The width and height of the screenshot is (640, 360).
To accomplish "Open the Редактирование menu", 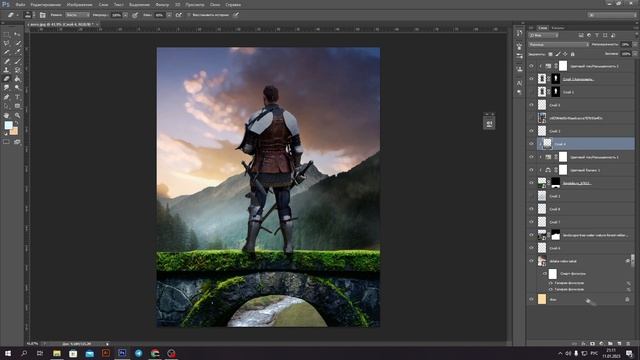I will (46, 4).
